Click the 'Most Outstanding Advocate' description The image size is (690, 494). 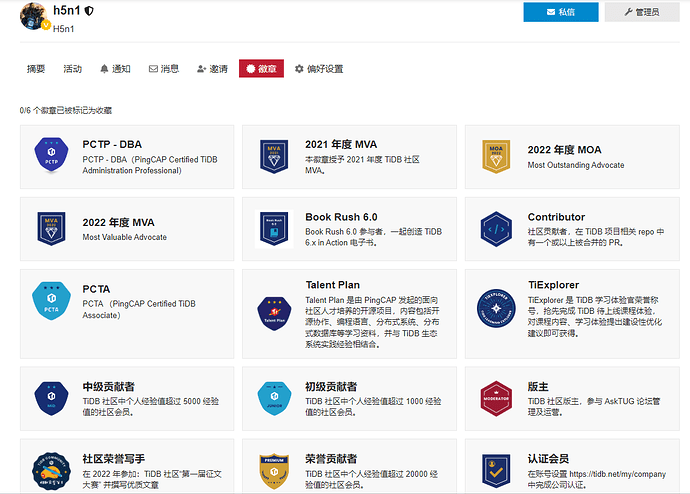click(576, 165)
